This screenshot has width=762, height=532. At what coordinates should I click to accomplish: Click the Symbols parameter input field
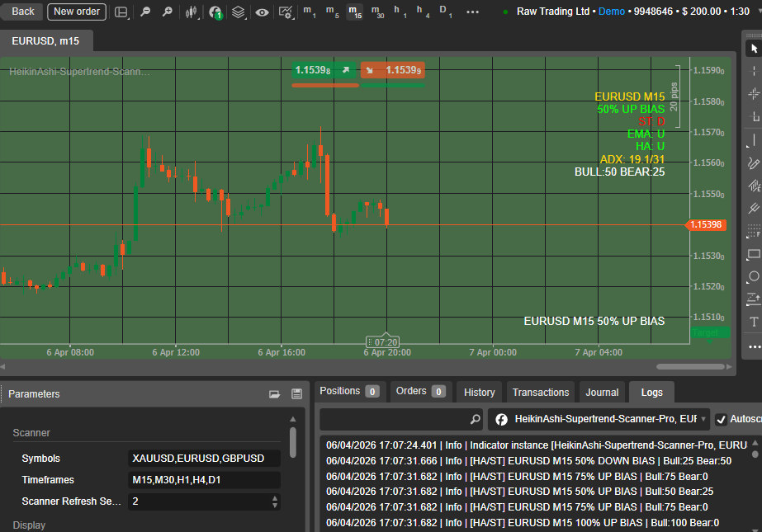205,458
